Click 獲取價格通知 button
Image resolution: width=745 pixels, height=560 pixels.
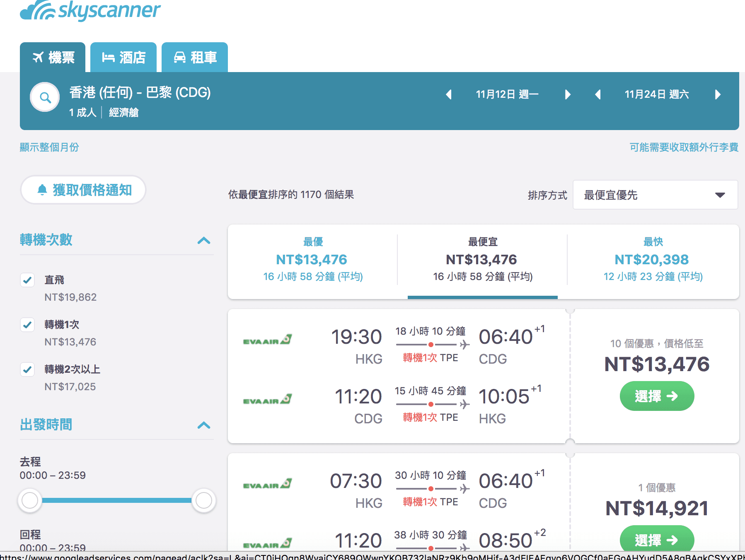pos(83,190)
